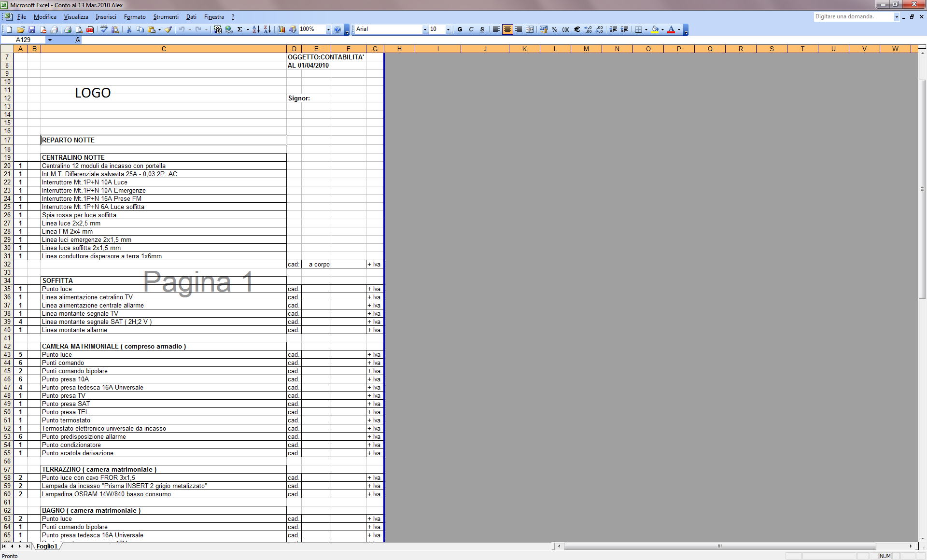927x560 pixels.
Task: Open the Arial font name dropdown
Action: click(x=425, y=29)
